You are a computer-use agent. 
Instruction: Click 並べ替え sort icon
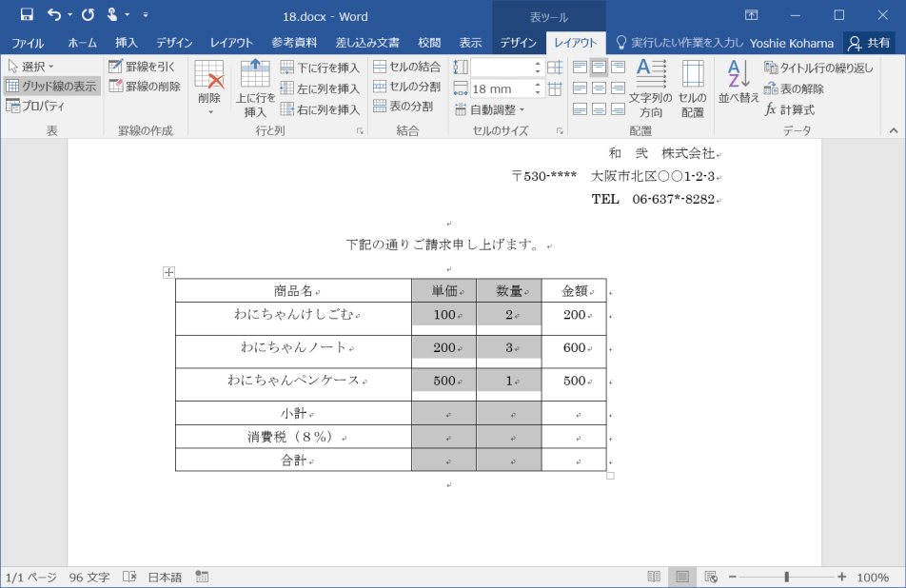pyautogui.click(x=739, y=82)
